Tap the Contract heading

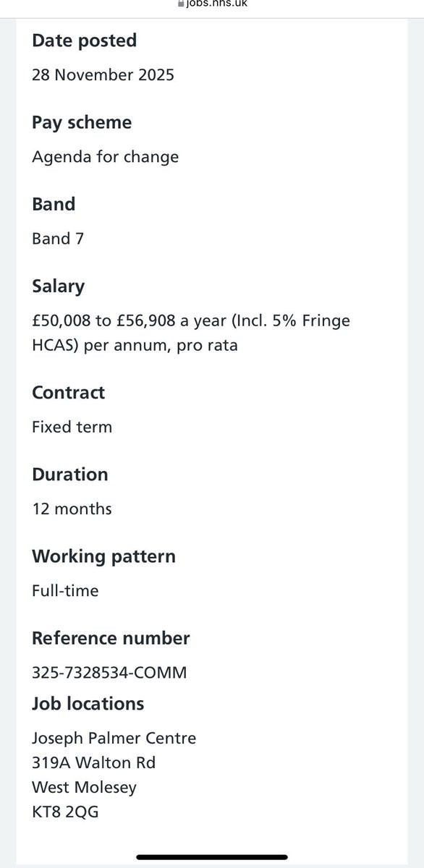pos(68,393)
